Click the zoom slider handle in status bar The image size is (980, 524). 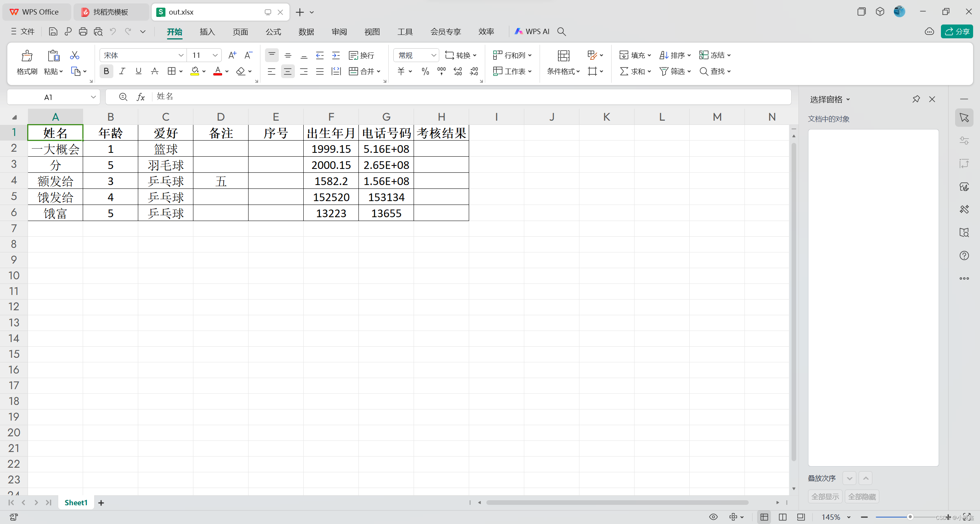tap(910, 517)
